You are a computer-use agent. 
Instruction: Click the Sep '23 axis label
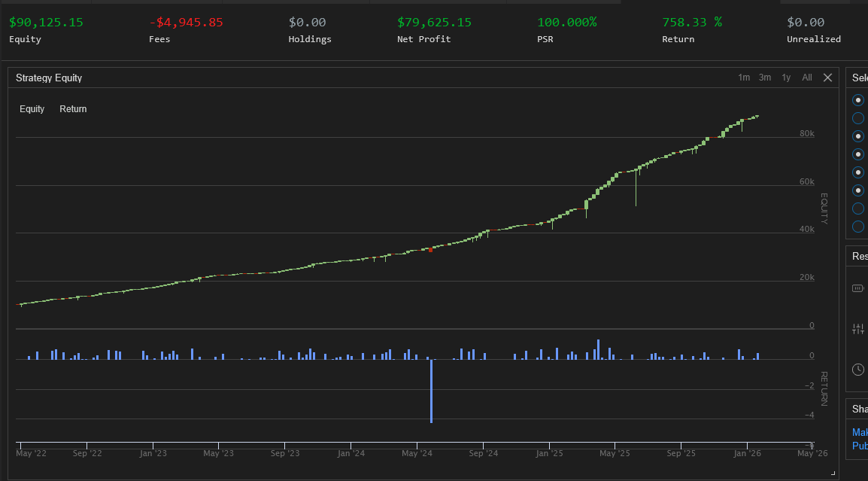click(x=285, y=453)
